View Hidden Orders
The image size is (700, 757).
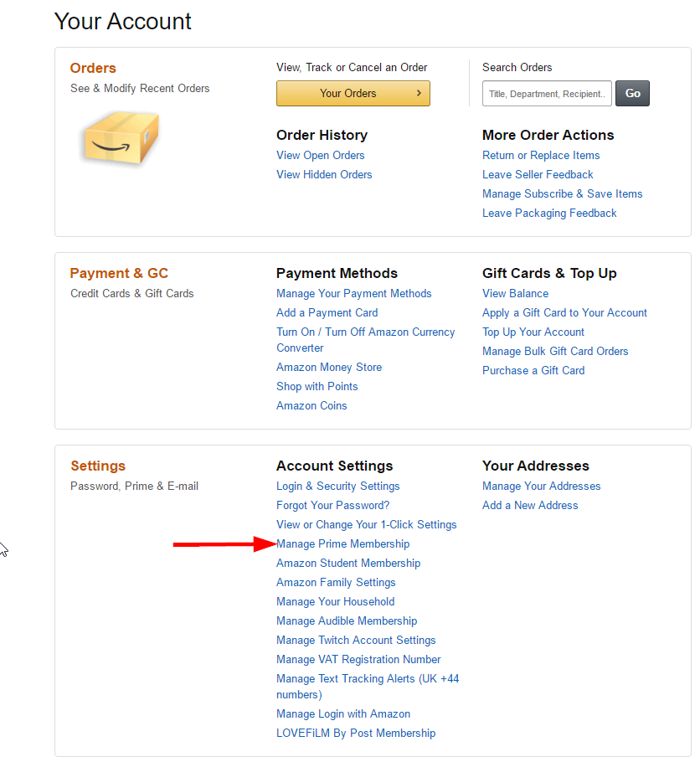pos(324,174)
